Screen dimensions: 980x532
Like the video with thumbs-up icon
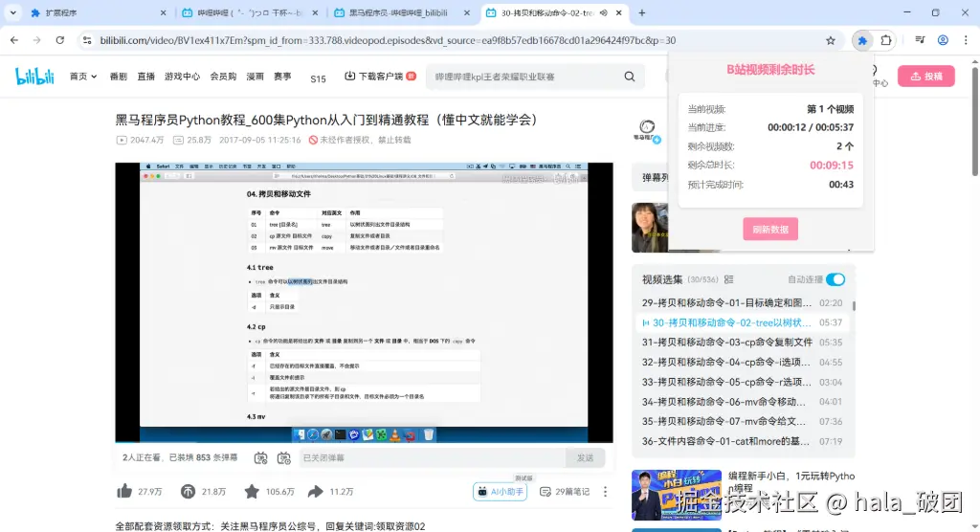tap(124, 492)
